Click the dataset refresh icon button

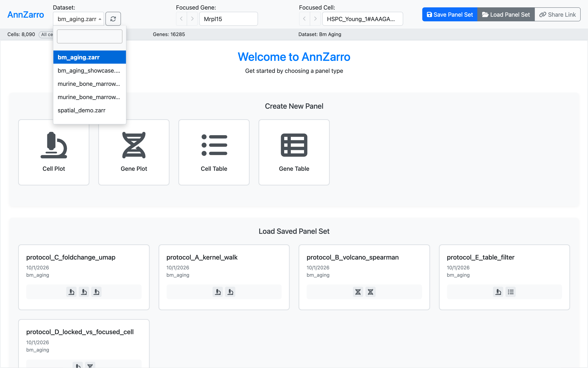(113, 19)
